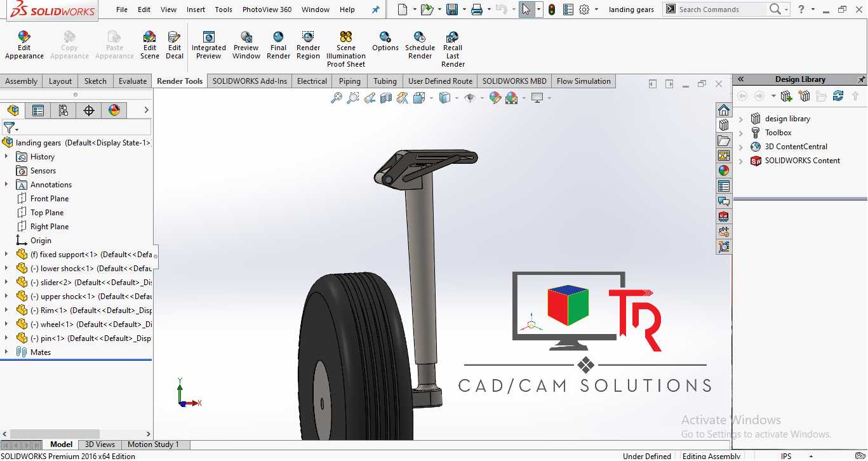
Task: Collapse the Design Library pane
Action: point(740,79)
